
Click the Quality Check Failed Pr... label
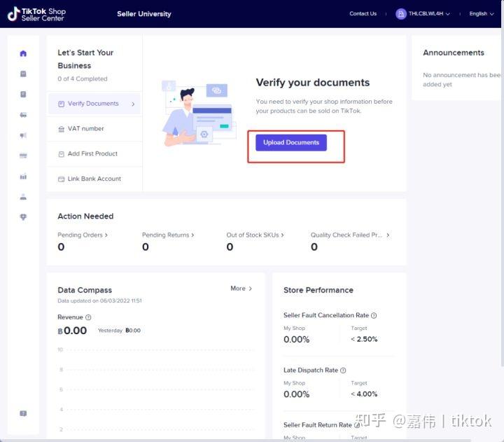tap(346, 235)
